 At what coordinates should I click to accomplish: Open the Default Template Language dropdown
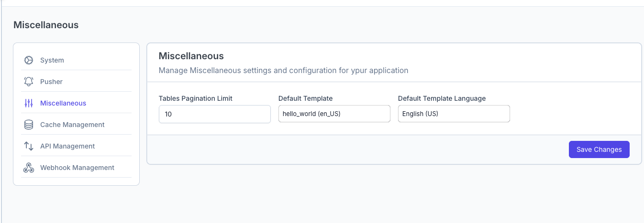(x=454, y=114)
